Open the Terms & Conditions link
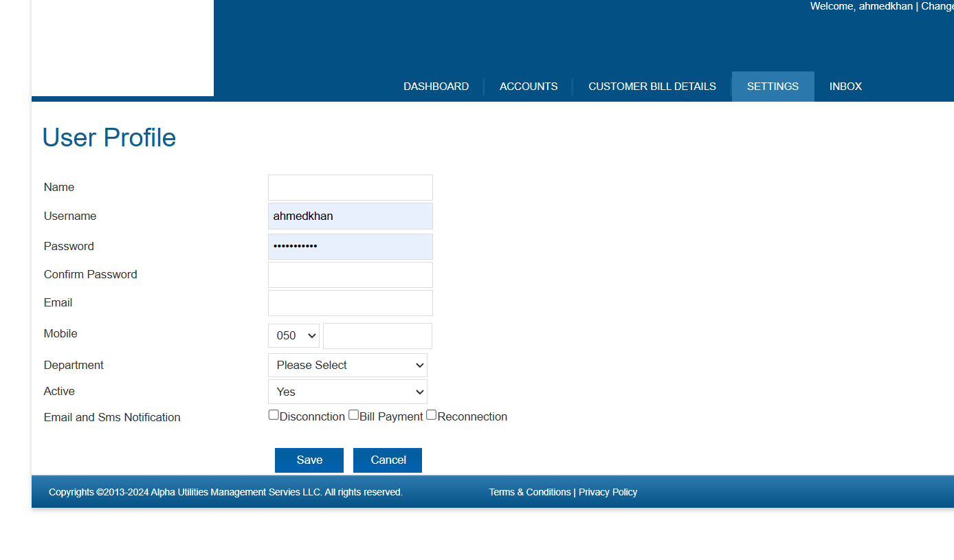Screen dimensions: 954x560 click(529, 492)
